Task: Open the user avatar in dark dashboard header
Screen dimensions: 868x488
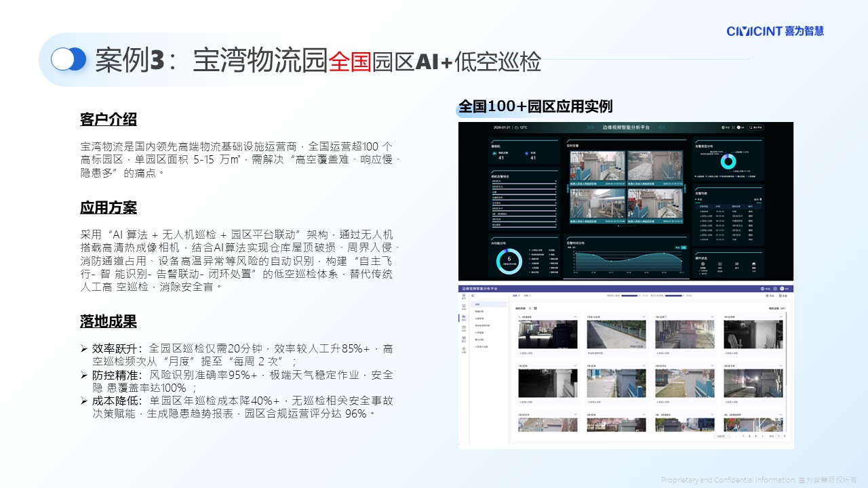Action: tap(737, 127)
